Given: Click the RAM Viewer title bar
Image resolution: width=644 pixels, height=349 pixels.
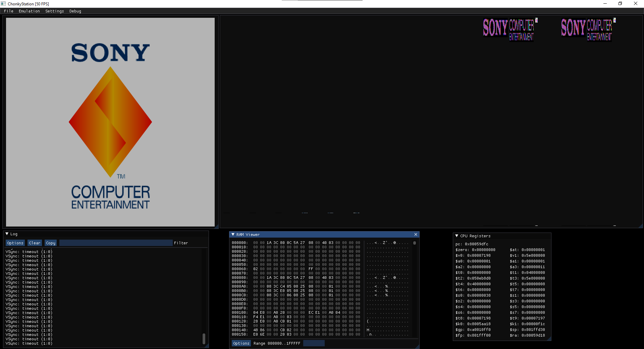Looking at the screenshot, I should coord(324,235).
